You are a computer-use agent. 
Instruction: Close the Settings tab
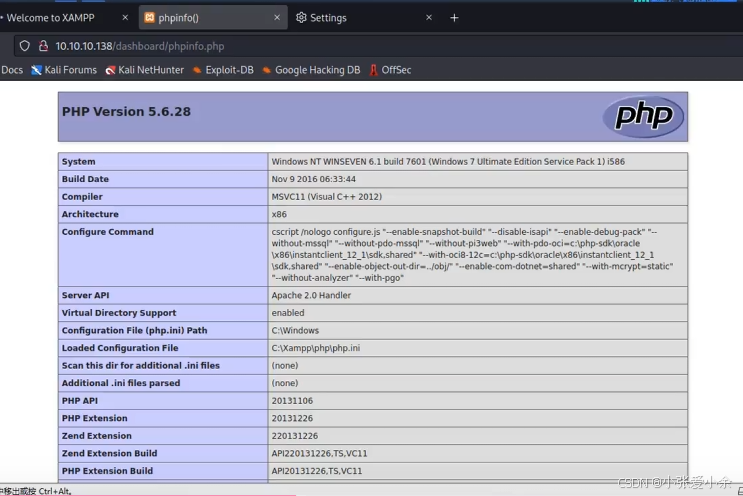click(x=429, y=18)
